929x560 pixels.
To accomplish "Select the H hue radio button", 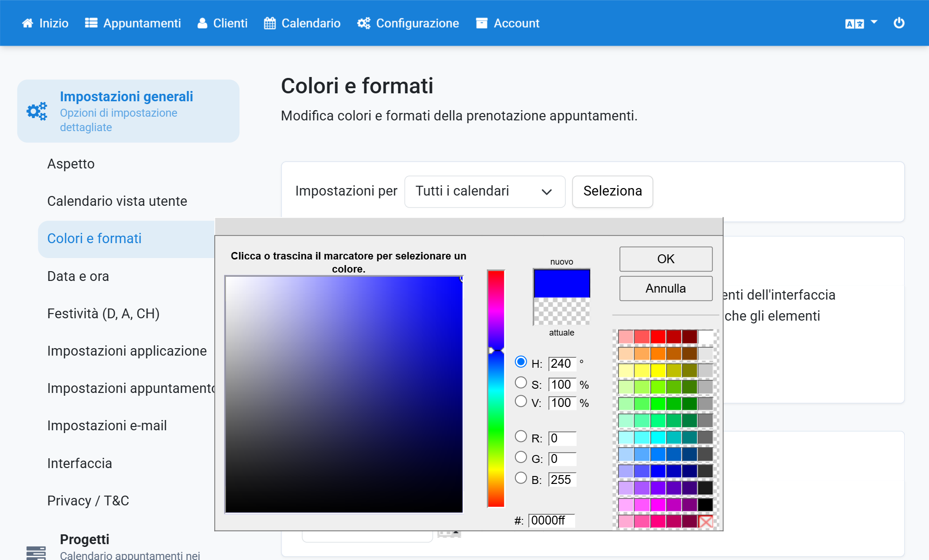I will pos(521,362).
